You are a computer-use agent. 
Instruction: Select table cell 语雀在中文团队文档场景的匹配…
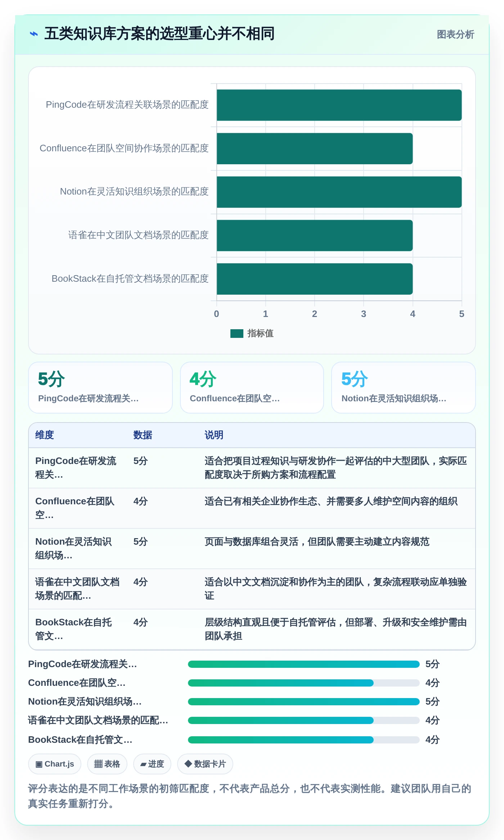pos(77,589)
